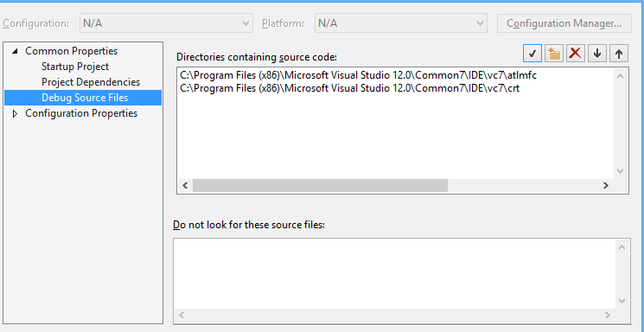Screen dimensions: 644x332
Task: Click the horizontal scrollbar thumb in directories list
Action: pos(320,185)
